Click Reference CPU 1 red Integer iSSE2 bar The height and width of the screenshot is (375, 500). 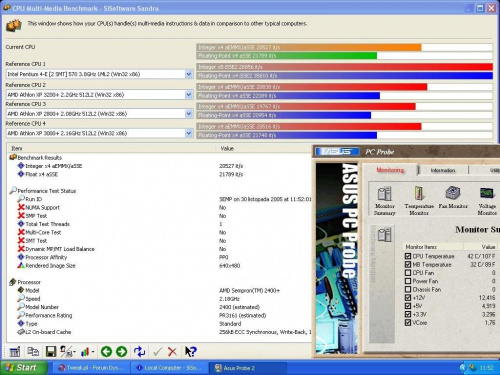(x=344, y=67)
